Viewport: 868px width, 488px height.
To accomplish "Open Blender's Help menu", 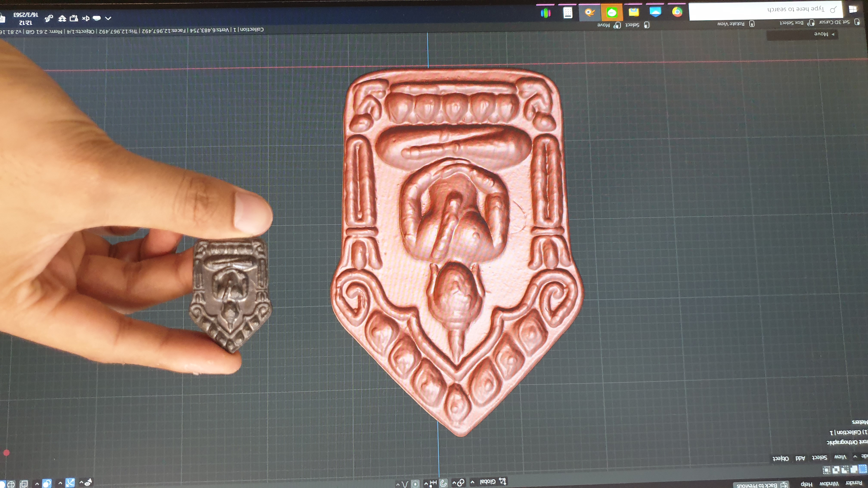I will pyautogui.click(x=806, y=484).
